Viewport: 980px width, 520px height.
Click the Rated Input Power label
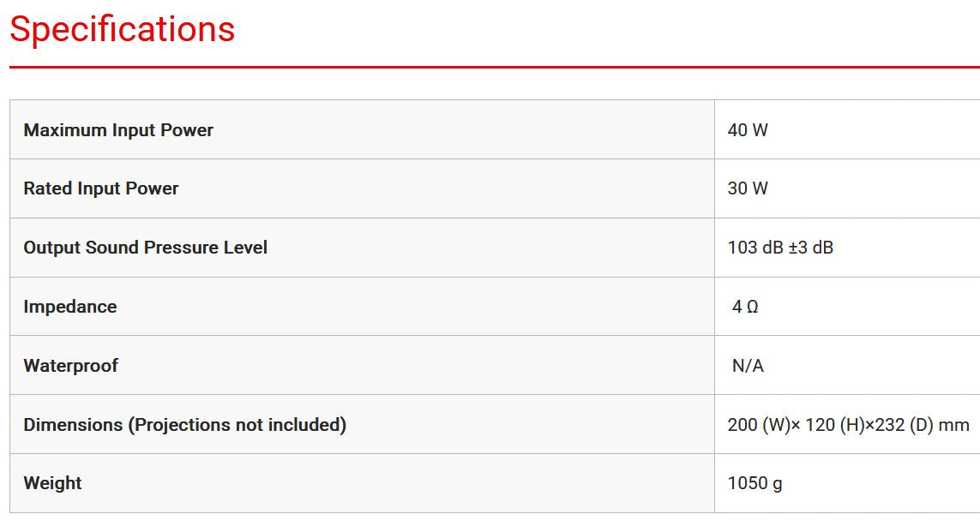[101, 188]
